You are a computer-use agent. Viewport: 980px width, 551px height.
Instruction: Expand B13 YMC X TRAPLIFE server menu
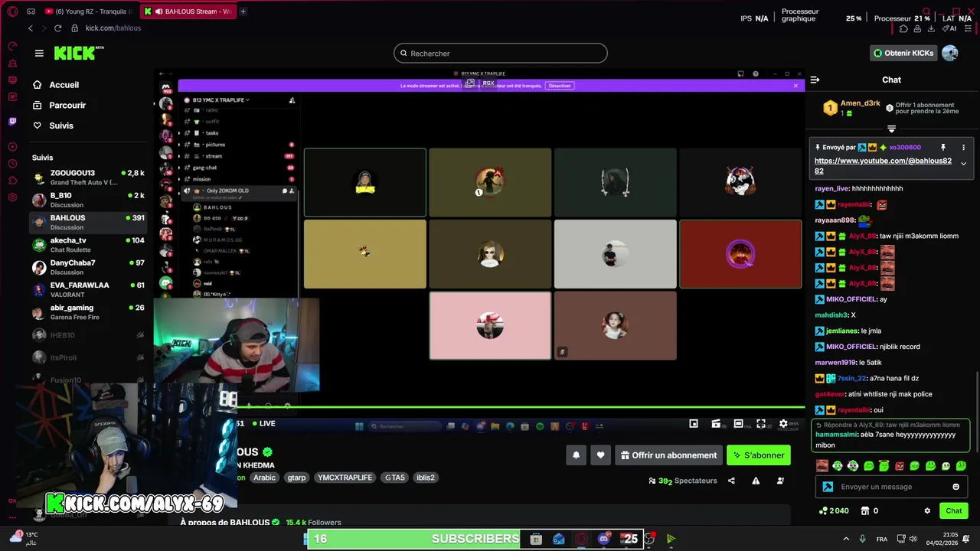(220, 100)
